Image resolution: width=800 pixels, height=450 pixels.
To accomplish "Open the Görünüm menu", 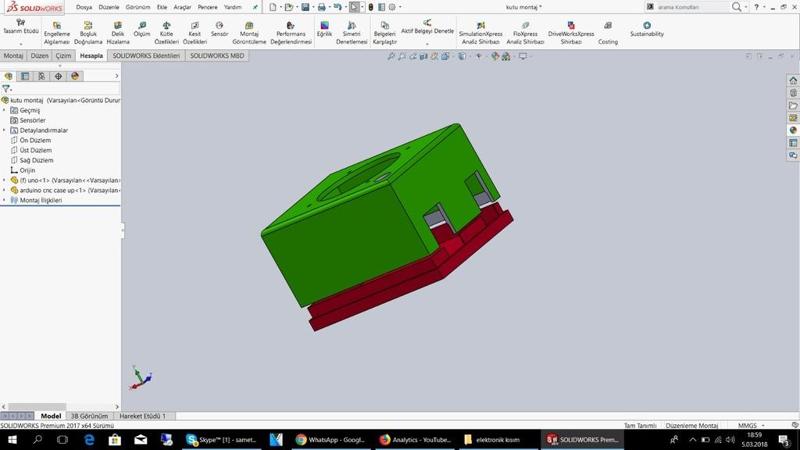I will 138,7.
